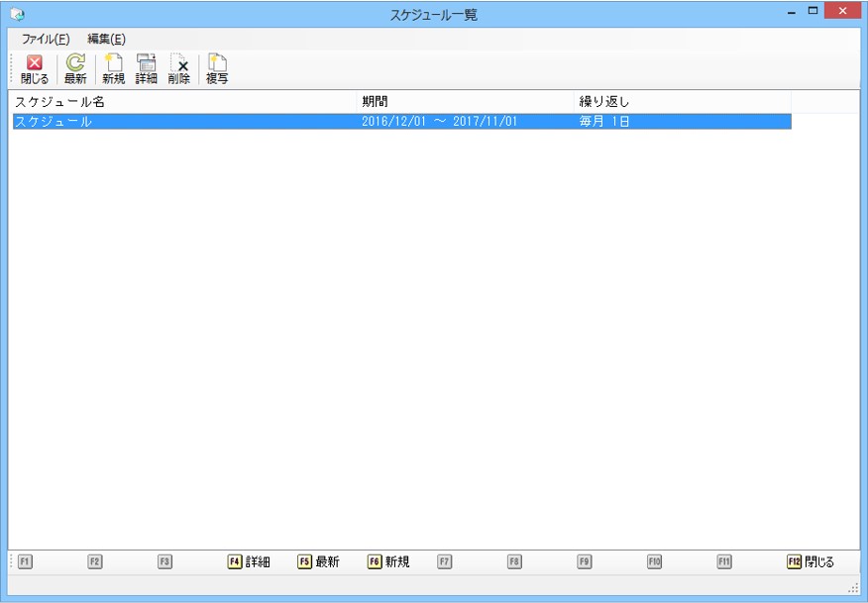This screenshot has width=868, height=603.
Task: Click the 閉じる (close) toolbar icon
Action: coord(34,69)
